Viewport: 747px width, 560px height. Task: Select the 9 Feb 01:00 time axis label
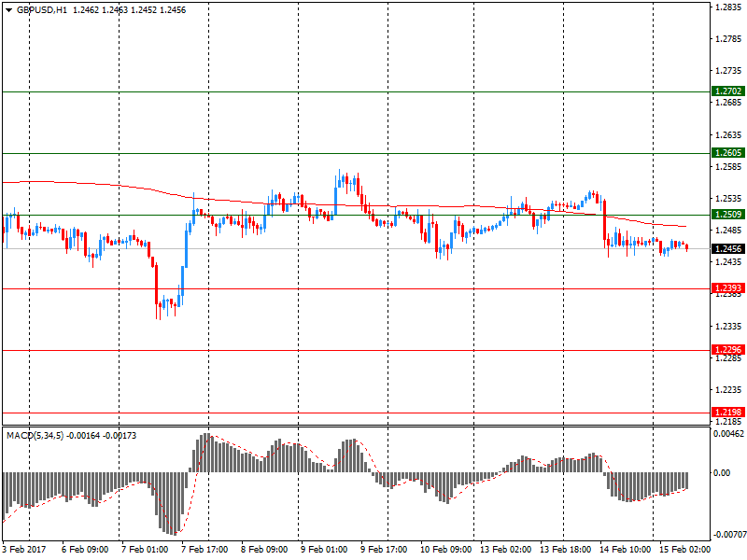tap(324, 550)
